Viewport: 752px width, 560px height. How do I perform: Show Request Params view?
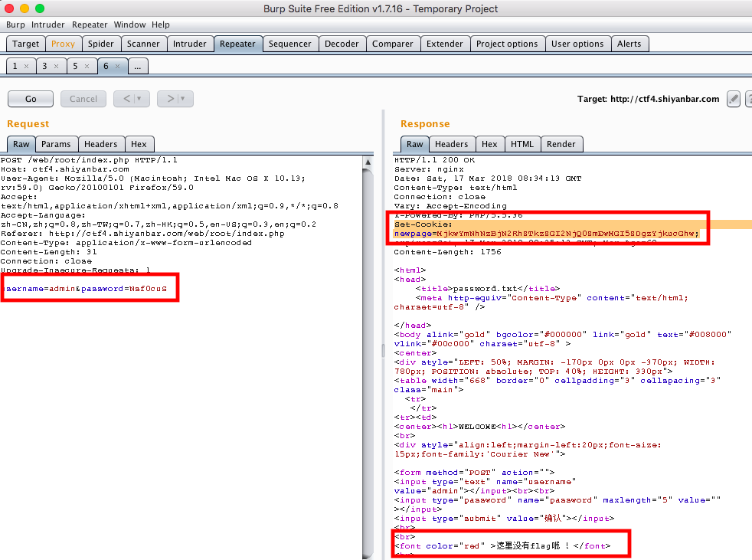[56, 144]
